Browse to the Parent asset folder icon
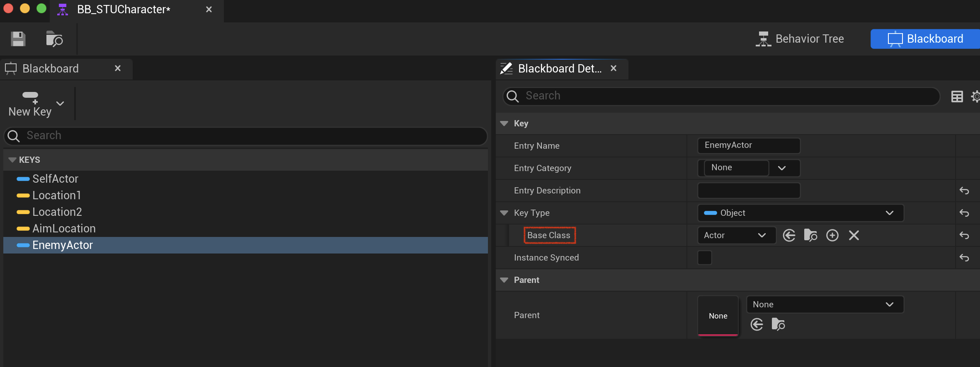This screenshot has width=980, height=367. tap(778, 324)
